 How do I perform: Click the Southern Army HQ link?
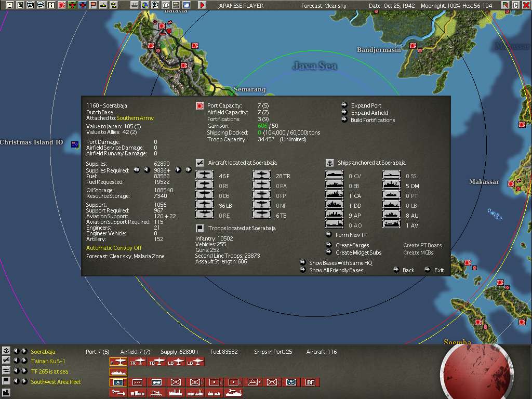[135, 118]
